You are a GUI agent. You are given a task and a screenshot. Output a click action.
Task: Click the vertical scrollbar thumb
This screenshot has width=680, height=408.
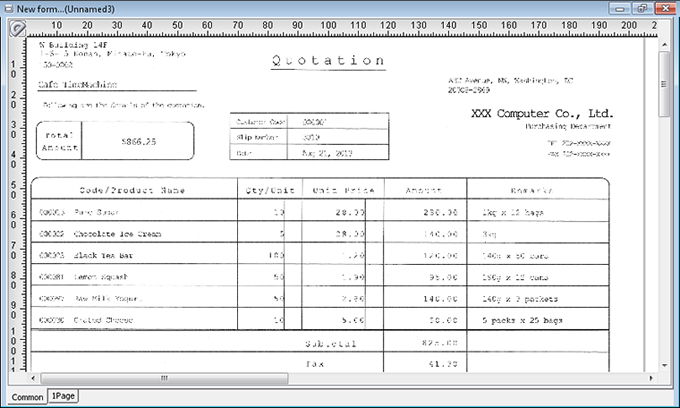664,84
